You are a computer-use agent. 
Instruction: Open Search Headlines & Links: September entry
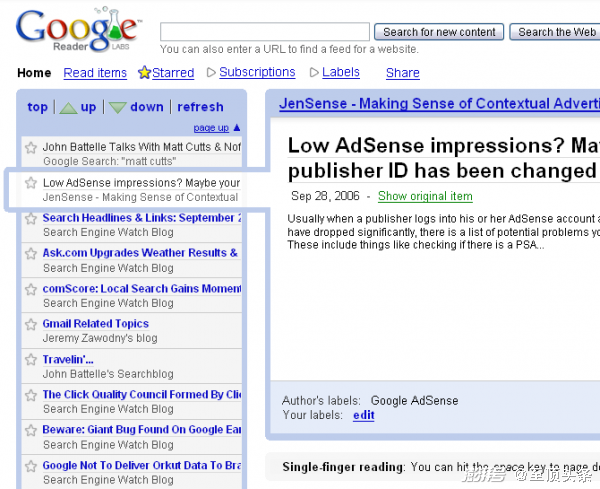pyautogui.click(x=142, y=218)
